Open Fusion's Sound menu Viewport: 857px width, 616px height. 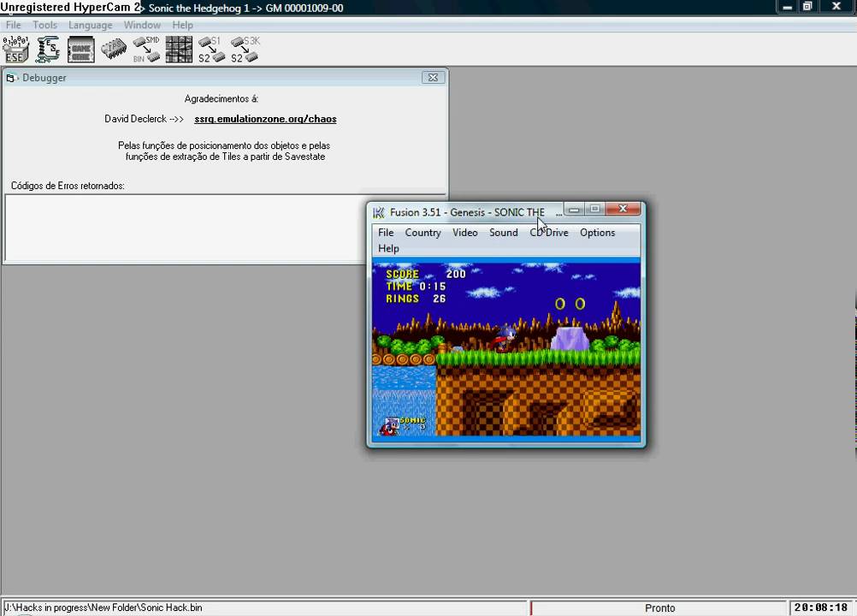point(504,233)
